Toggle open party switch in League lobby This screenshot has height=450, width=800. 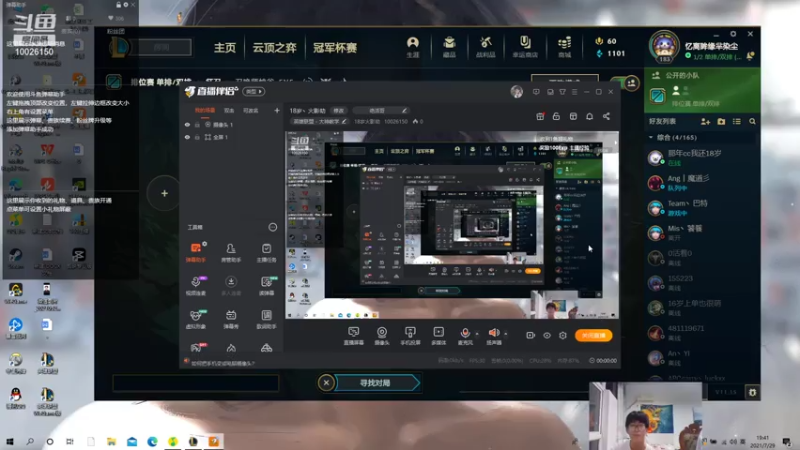tap(625, 83)
